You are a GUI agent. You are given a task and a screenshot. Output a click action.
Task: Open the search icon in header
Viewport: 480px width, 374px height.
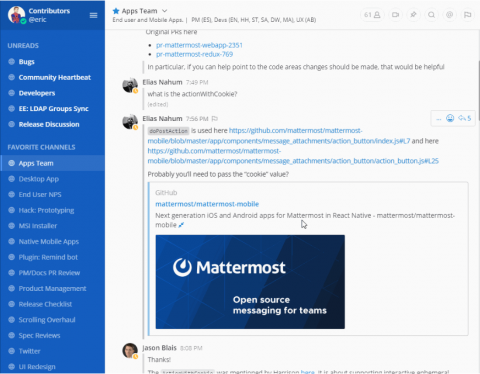431,15
